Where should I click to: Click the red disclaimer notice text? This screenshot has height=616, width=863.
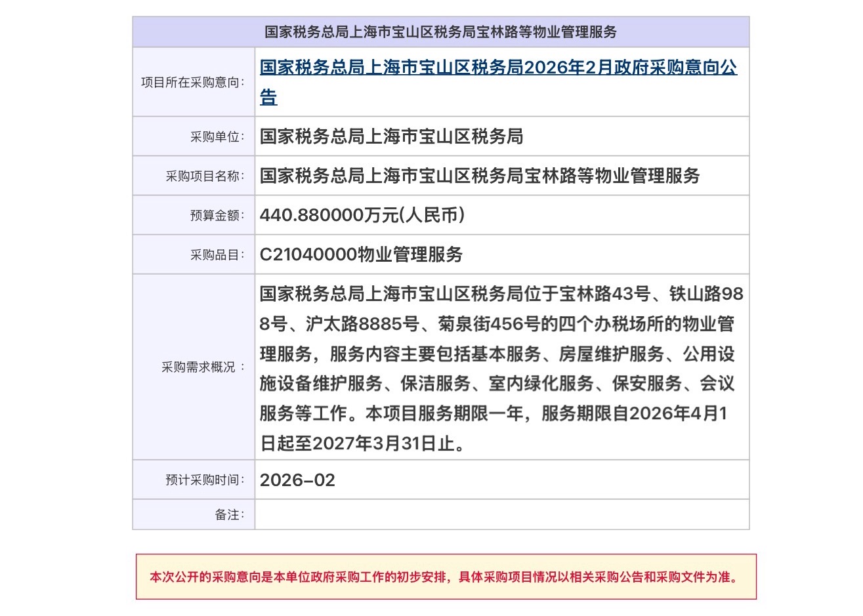[x=445, y=577]
